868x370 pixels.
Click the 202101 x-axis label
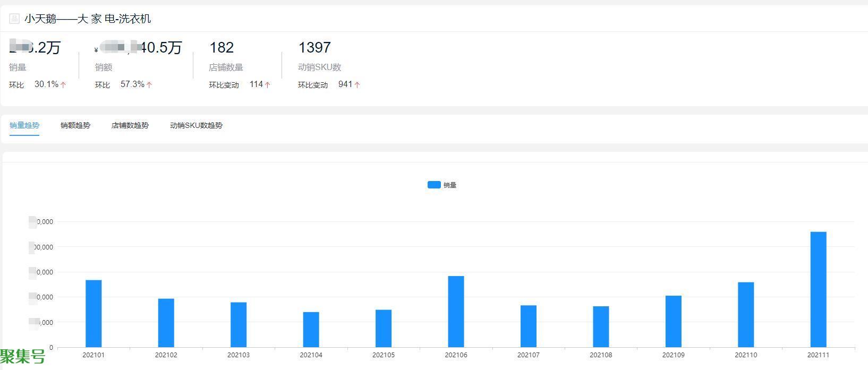pyautogui.click(x=93, y=355)
